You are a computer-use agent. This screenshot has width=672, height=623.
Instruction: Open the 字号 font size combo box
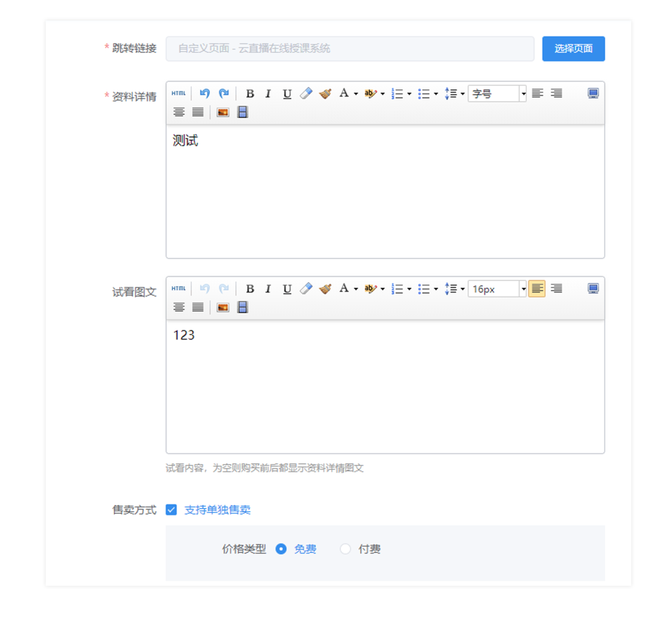(x=497, y=93)
